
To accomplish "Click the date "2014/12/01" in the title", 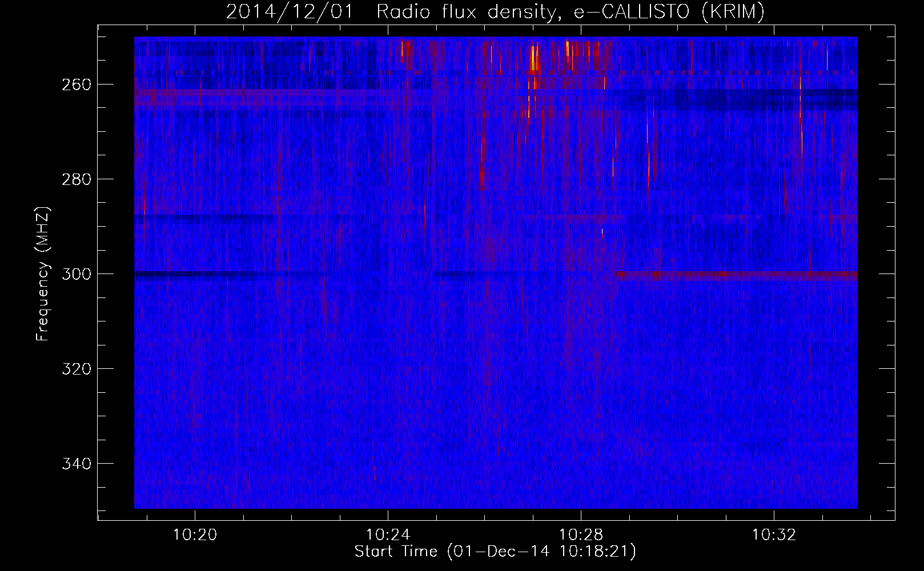I will tap(290, 11).
